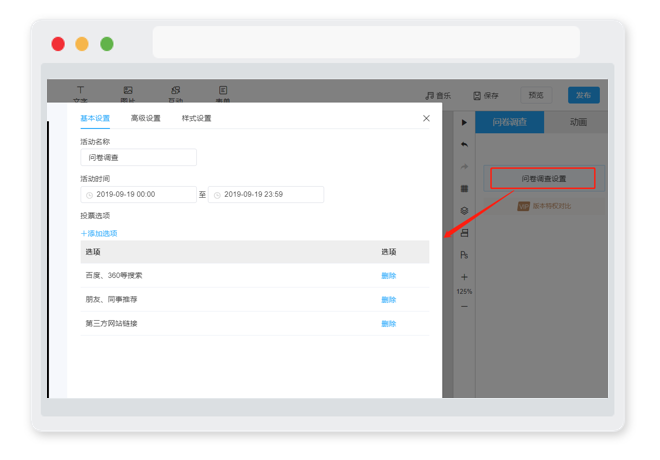The image size is (660, 460).
Task: Click the 预览 preview button
Action: coord(536,95)
